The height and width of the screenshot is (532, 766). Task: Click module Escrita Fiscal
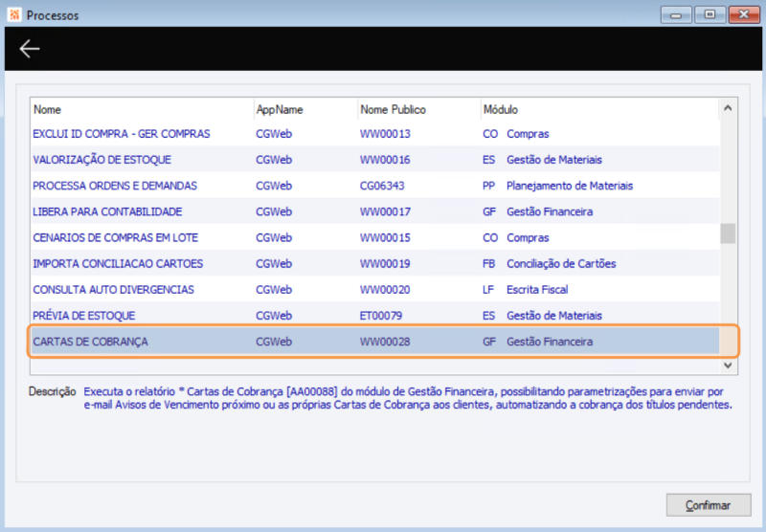click(x=537, y=289)
